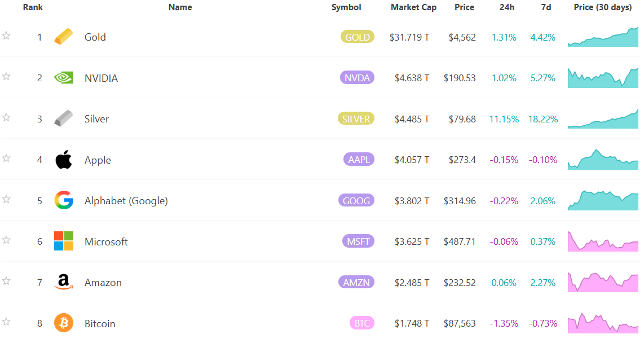The image size is (644, 343).
Task: Click the Gold bar icon
Action: tap(64, 37)
